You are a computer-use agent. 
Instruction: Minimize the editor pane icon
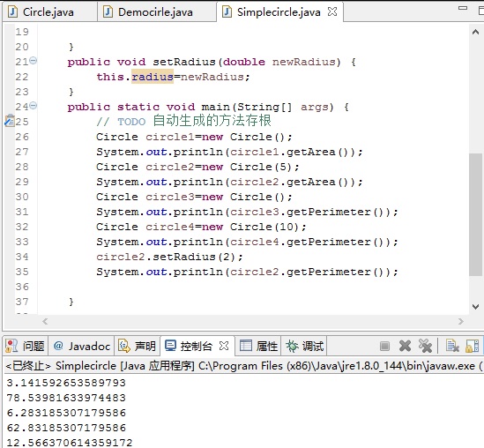click(463, 8)
